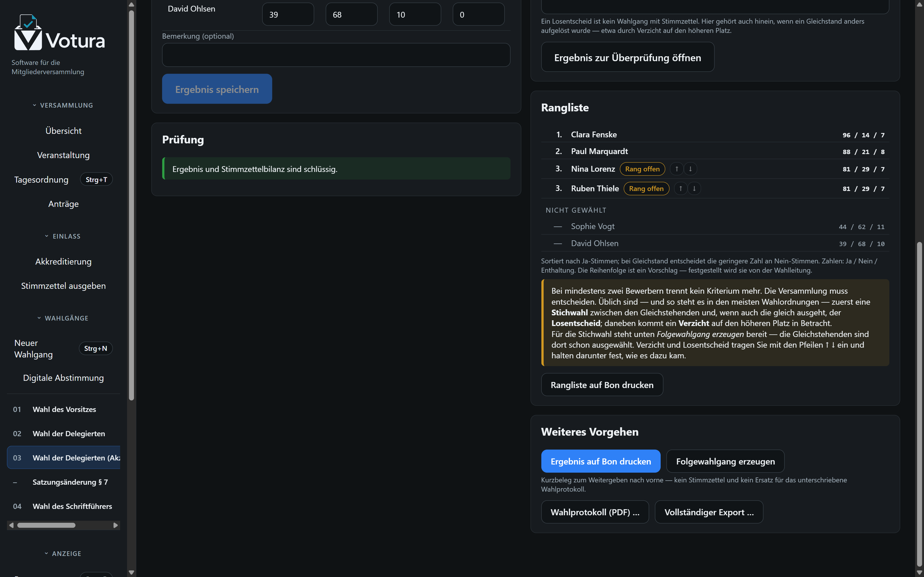Open Wahlprotokoll (PDF) export
Image resolution: width=924 pixels, height=577 pixels.
click(595, 512)
